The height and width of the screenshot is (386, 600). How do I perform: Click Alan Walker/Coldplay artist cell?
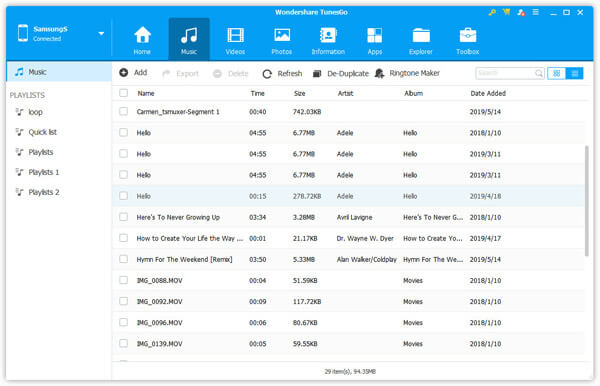(x=367, y=259)
